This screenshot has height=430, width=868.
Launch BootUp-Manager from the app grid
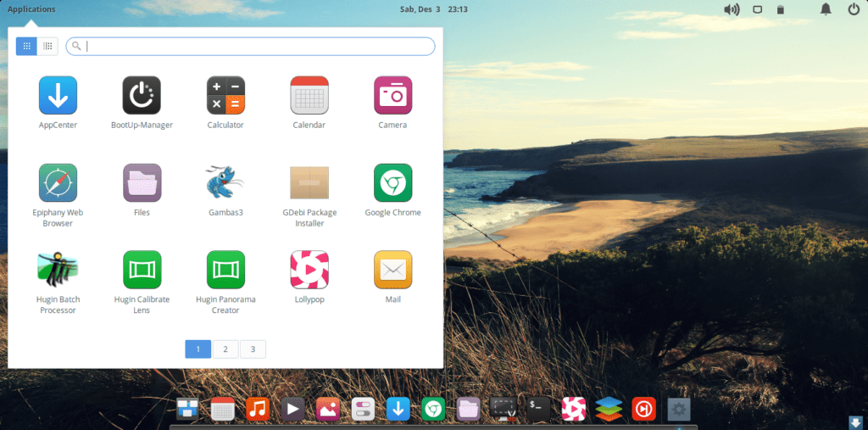point(142,95)
